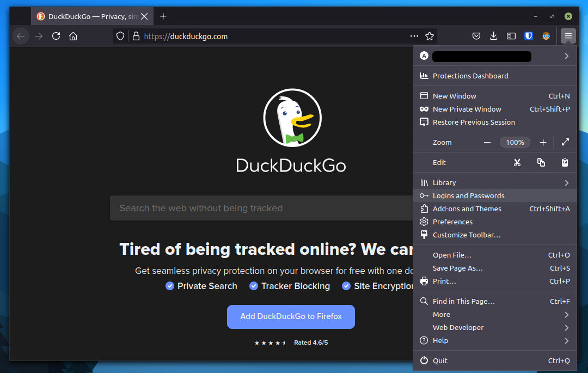The image size is (588, 373).
Task: Toggle the sidebar view icon
Action: pos(511,36)
